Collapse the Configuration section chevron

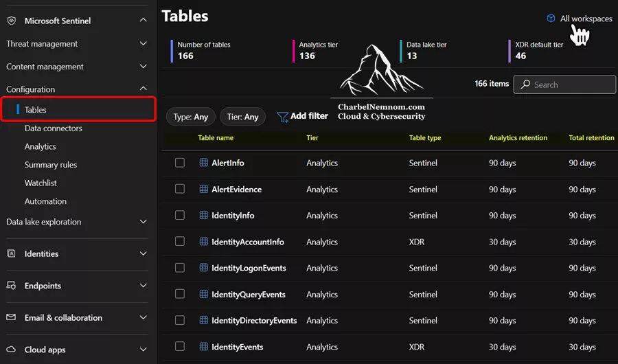pyautogui.click(x=144, y=89)
